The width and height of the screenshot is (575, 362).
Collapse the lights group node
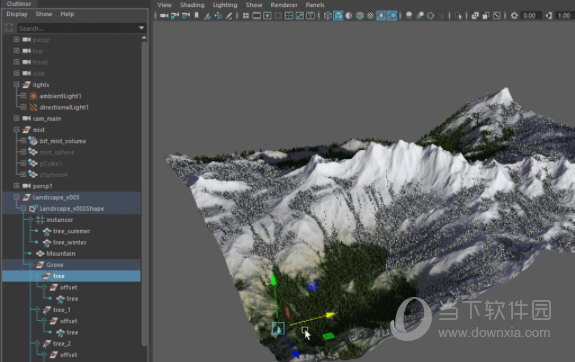click(x=16, y=85)
